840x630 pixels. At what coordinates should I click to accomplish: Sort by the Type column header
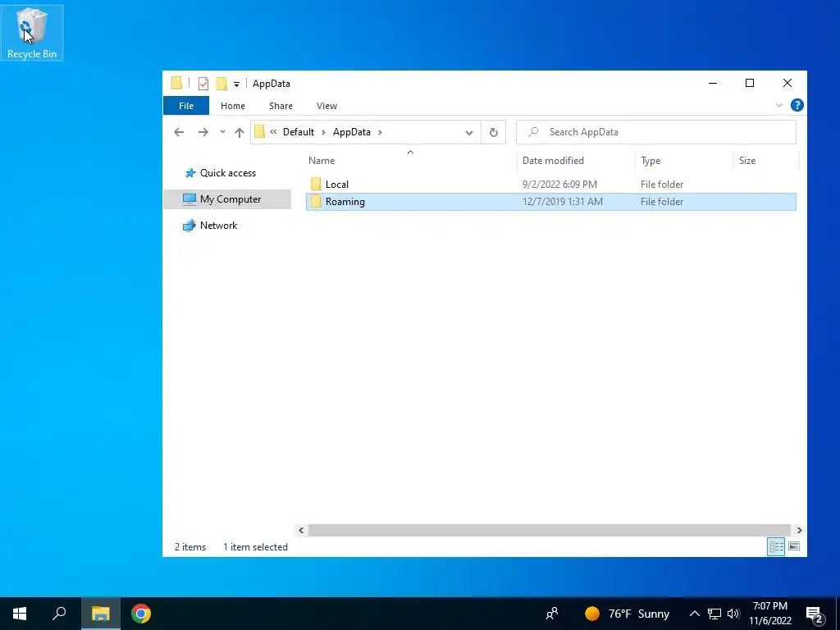(x=684, y=160)
